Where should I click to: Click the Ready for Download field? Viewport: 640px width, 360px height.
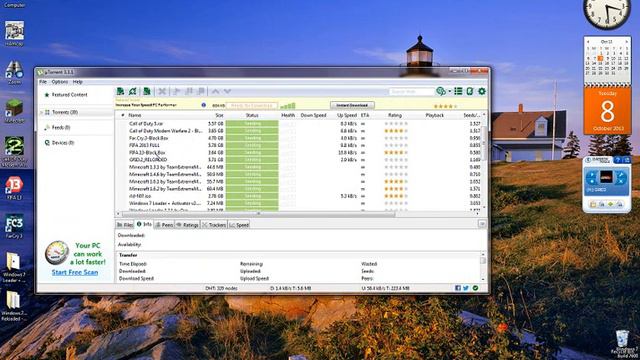pyautogui.click(x=252, y=106)
